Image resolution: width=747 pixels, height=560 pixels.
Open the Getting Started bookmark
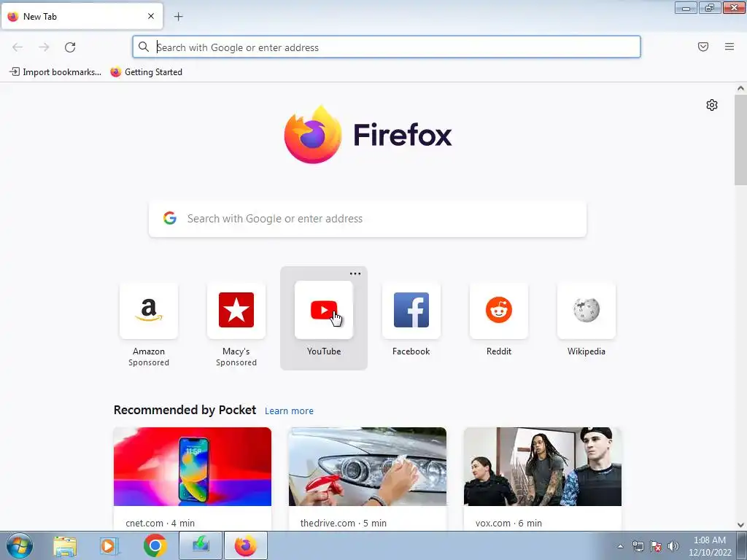(x=146, y=72)
